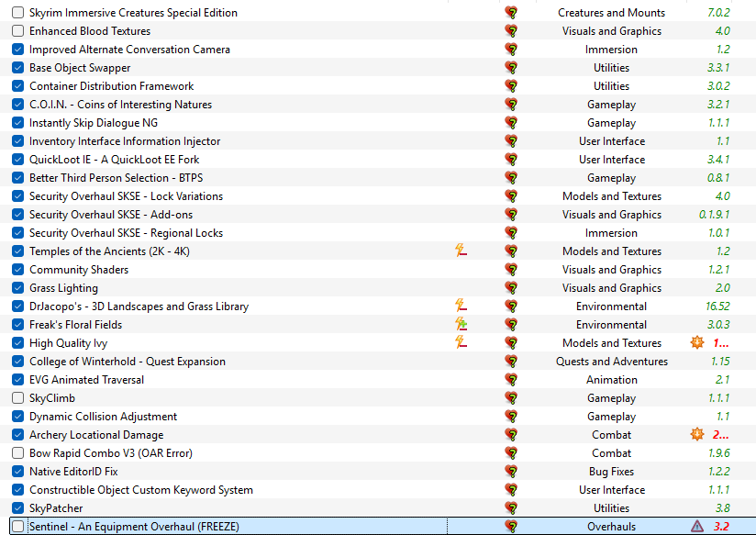Screen dimensions: 756x535
Task: Enable Bow Rapid Combo V3 (OAR Error)
Action: (x=17, y=453)
